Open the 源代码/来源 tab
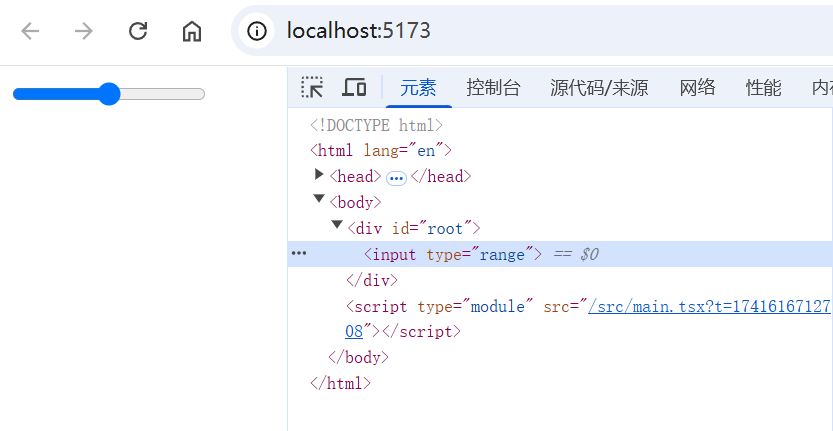Screen dimensions: 833x431 point(599,88)
